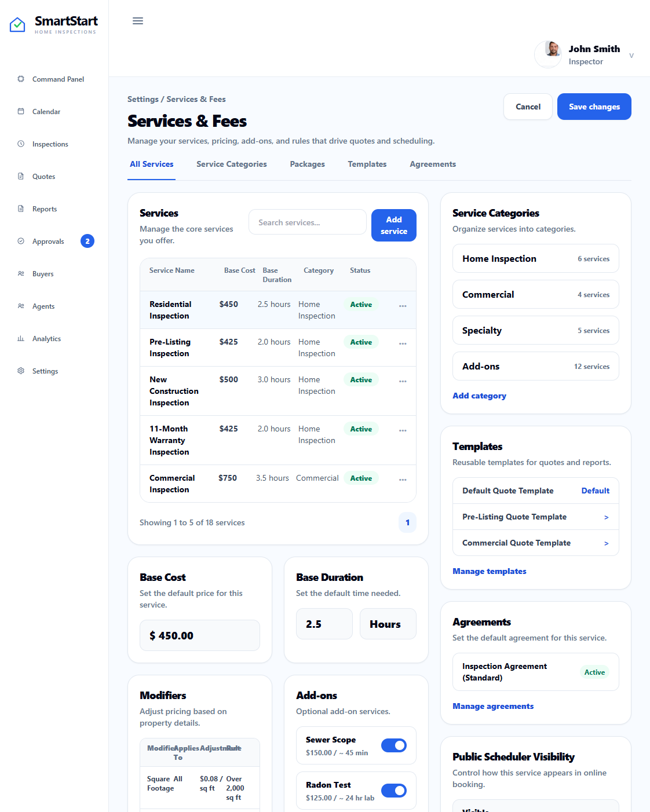Screen dimensions: 650x812
Task: Go to pagination page 1
Action: click(407, 522)
